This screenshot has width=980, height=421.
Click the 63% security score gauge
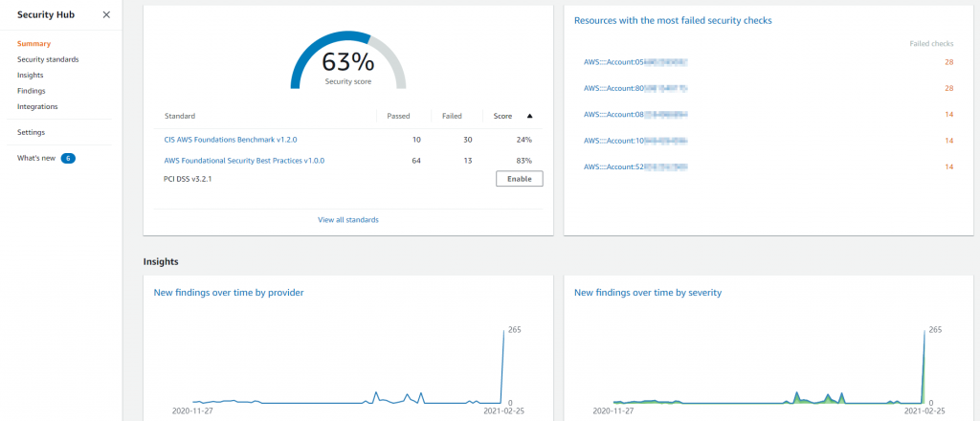coord(348,62)
